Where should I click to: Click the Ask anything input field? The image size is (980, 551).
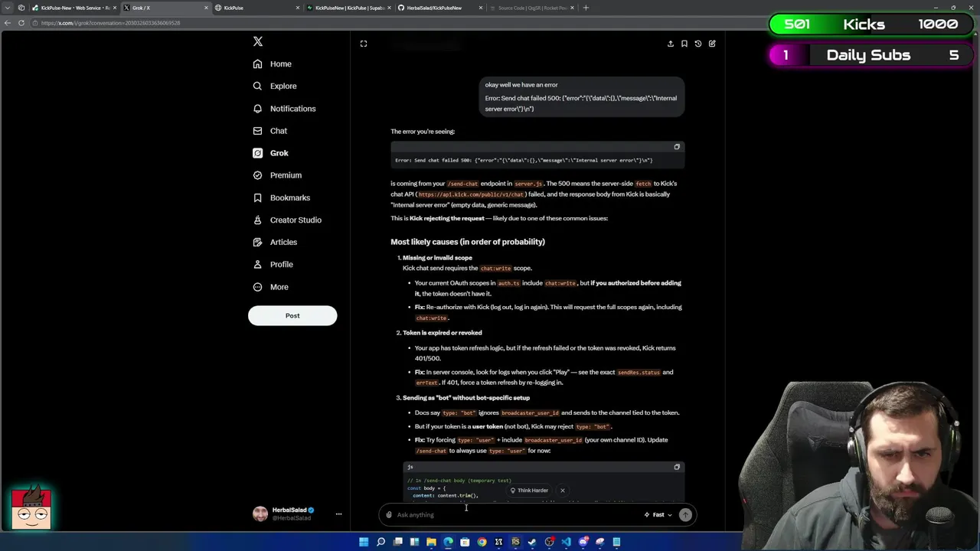[517, 515]
